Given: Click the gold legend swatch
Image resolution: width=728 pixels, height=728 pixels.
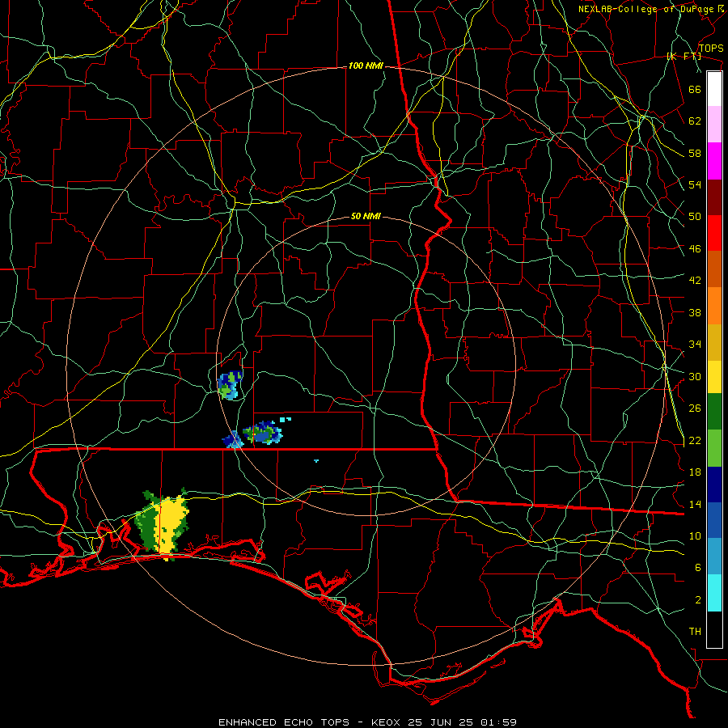Looking at the screenshot, I should pyautogui.click(x=714, y=342).
